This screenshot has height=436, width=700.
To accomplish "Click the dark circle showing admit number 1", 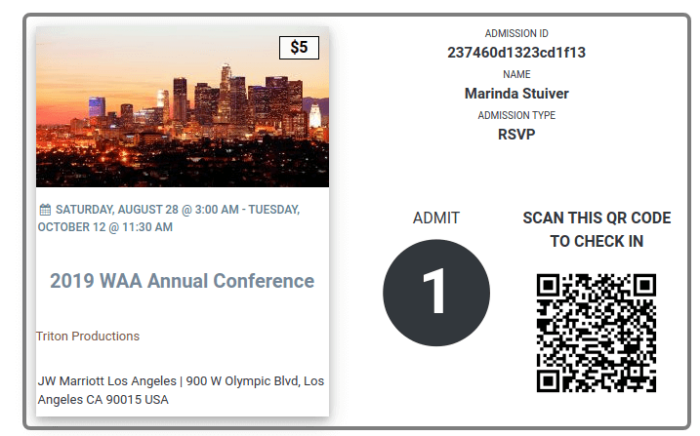I will tap(436, 293).
